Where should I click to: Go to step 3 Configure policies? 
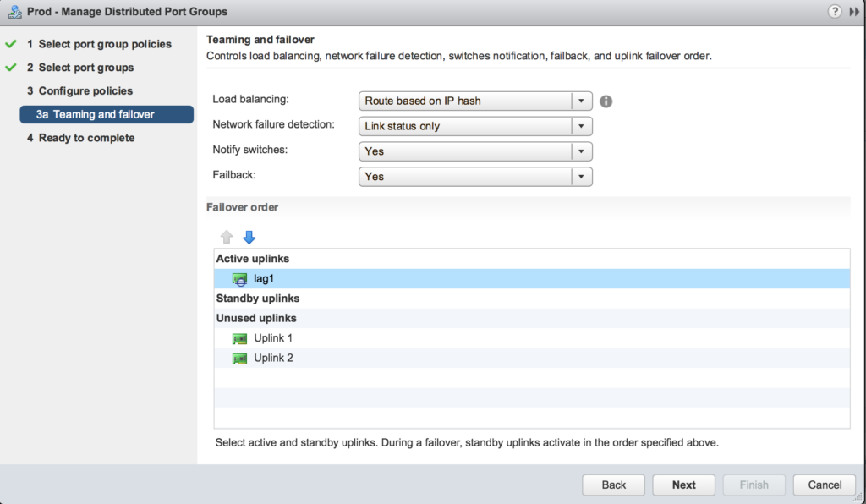80,91
